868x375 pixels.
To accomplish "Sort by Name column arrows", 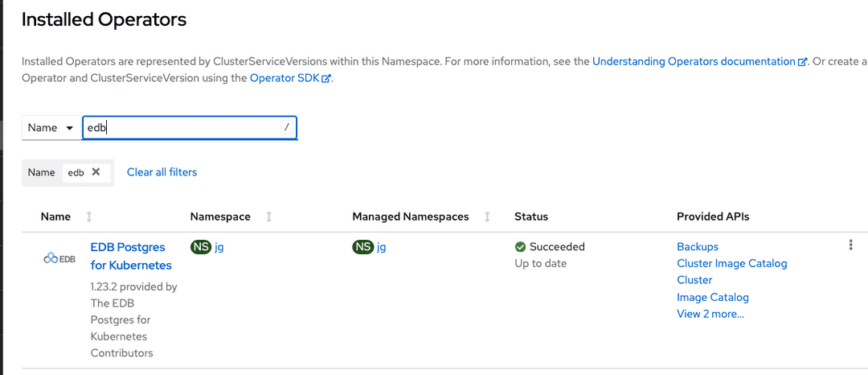I will tap(89, 216).
